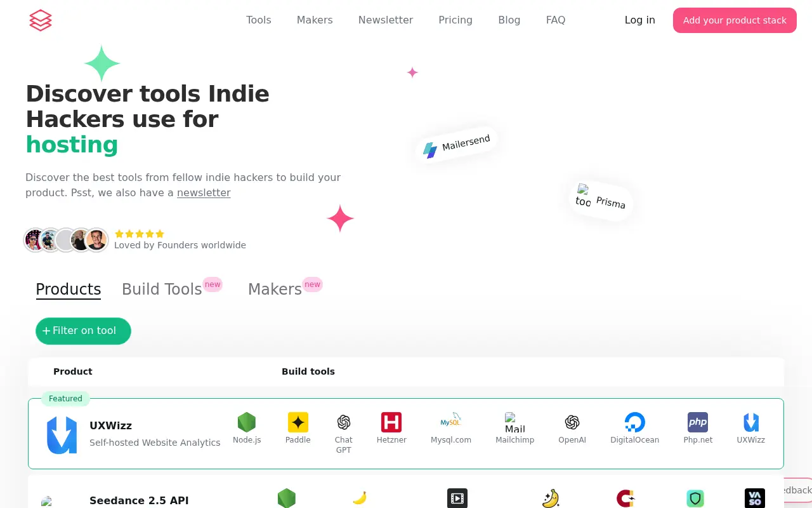The height and width of the screenshot is (508, 812).
Task: Open the floating Prisma chip
Action: [x=601, y=200]
